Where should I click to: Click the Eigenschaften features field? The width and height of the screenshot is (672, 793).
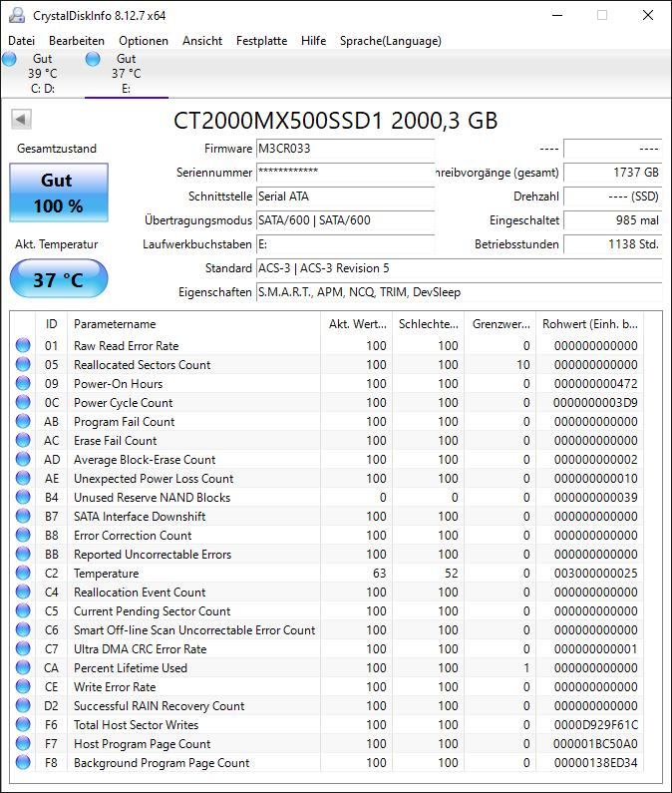pyautogui.click(x=459, y=292)
